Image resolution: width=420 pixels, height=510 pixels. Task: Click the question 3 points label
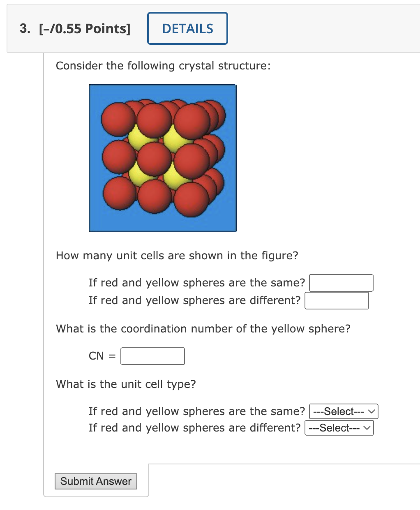[x=84, y=28]
